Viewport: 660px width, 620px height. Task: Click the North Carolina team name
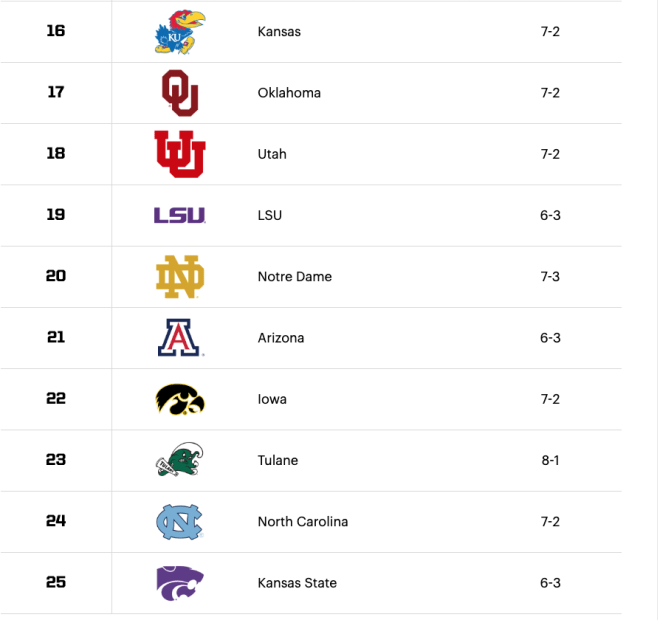[303, 522]
